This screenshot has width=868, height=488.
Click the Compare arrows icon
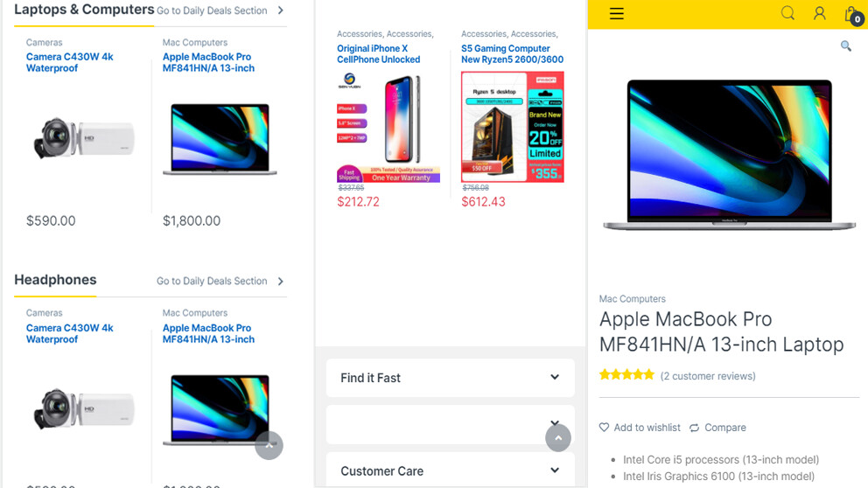pyautogui.click(x=695, y=428)
